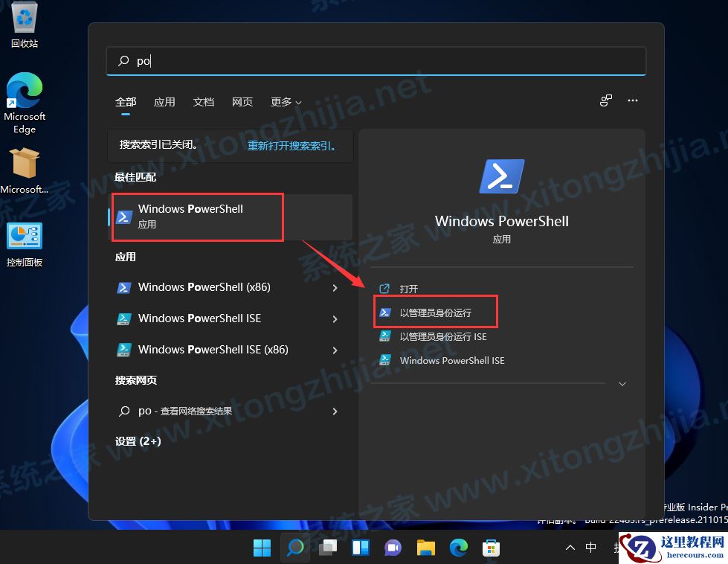Viewport: 728px width, 564px height.
Task: Open Task View from the taskbar
Action: click(x=327, y=548)
